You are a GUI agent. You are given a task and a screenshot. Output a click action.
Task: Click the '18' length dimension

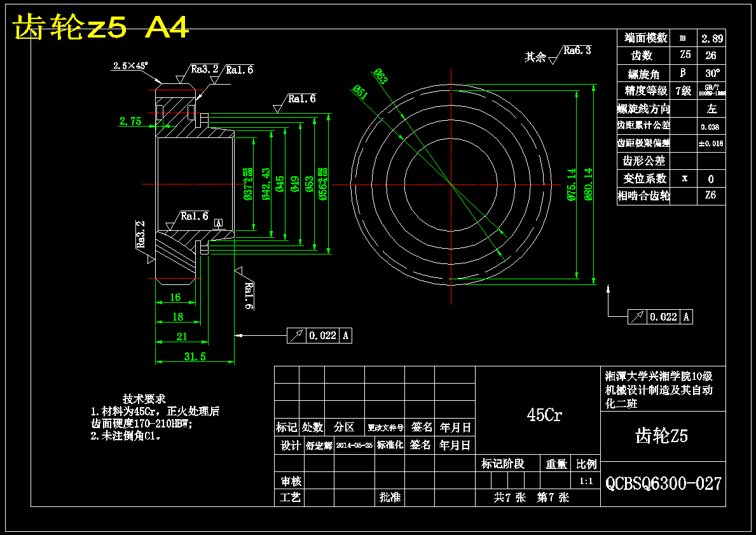pos(177,316)
